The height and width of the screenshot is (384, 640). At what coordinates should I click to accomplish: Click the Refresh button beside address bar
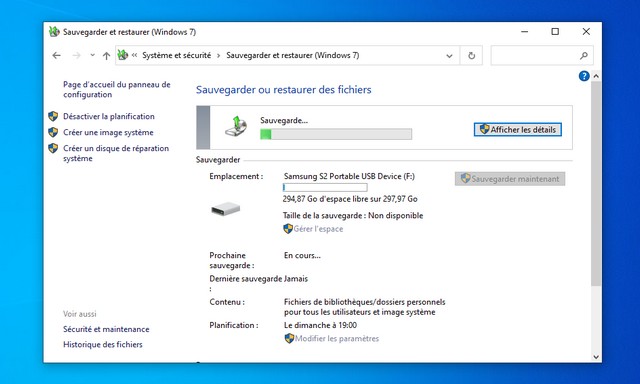point(471,55)
